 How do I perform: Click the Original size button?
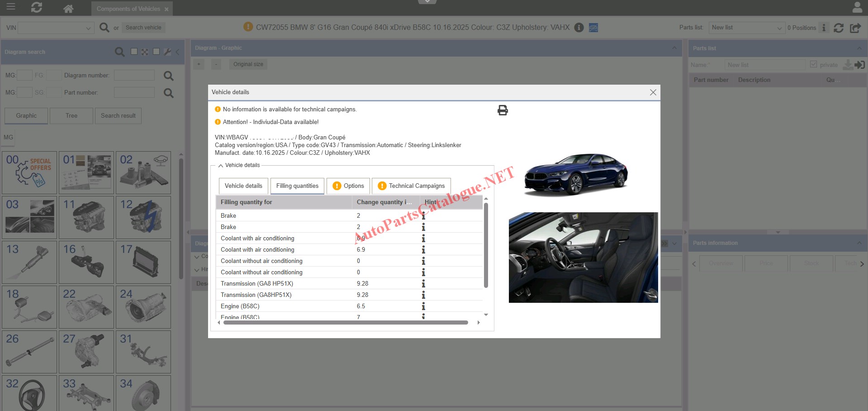coord(248,64)
